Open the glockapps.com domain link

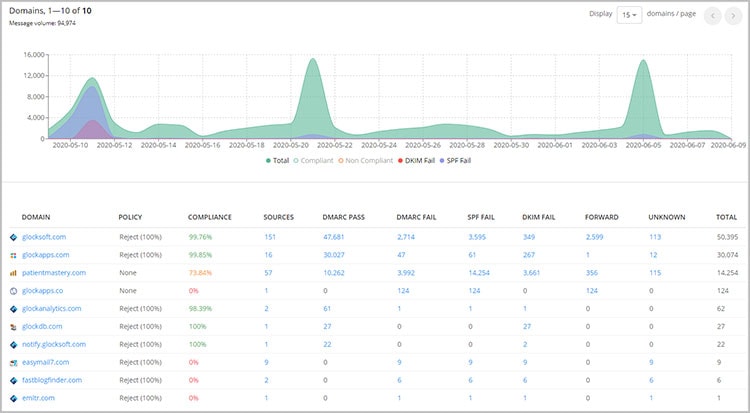coord(45,255)
